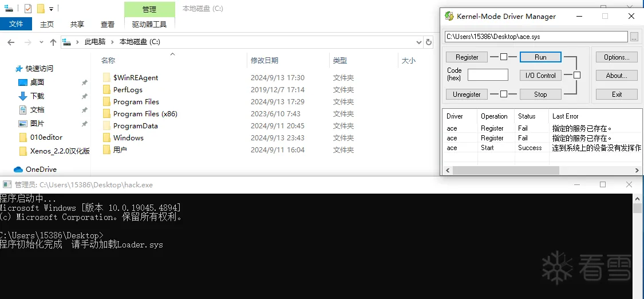Open the address bar history dropdown
The image size is (644, 299).
[418, 42]
